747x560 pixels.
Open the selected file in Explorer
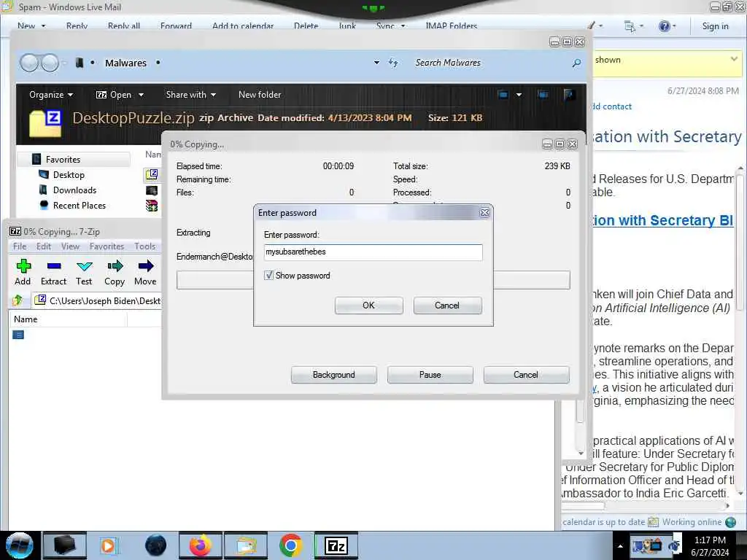tap(114, 95)
